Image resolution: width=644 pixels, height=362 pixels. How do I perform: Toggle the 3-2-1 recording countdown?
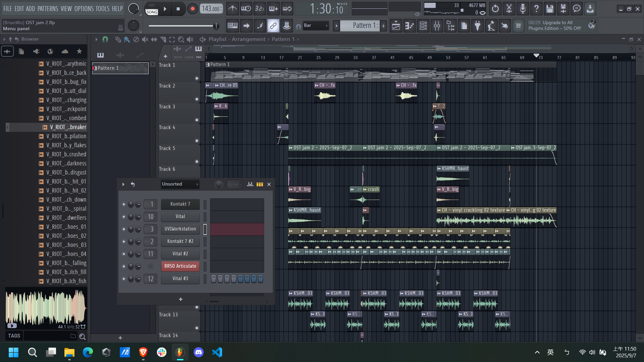(x=259, y=9)
